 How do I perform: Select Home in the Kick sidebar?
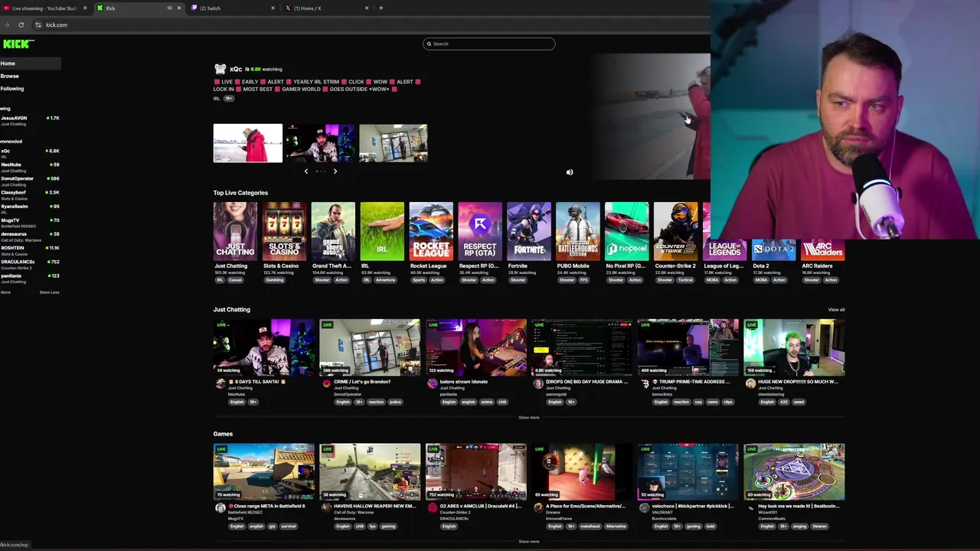tap(31, 64)
